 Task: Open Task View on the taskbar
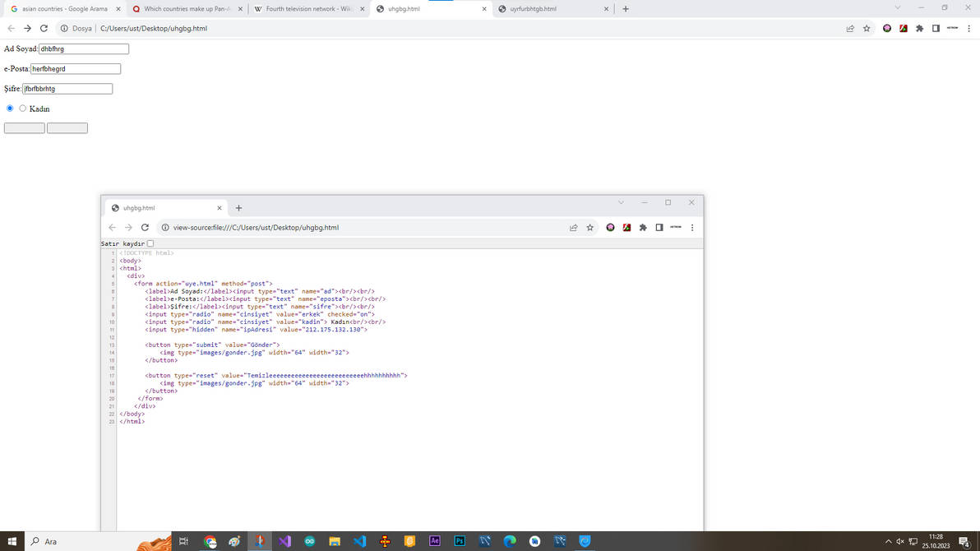coord(183,541)
